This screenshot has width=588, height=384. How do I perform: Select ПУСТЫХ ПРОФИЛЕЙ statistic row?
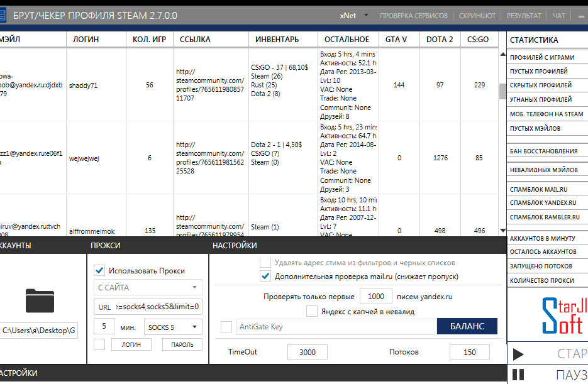pyautogui.click(x=548, y=71)
